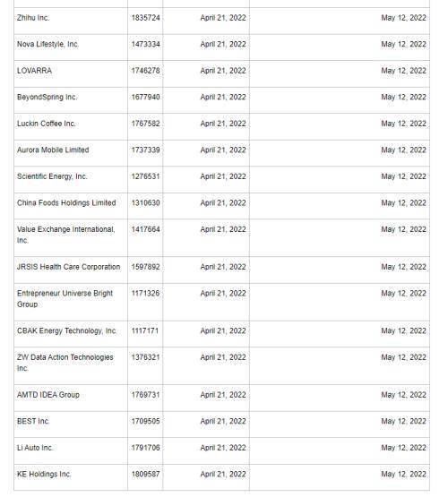Select the Li Auto Inc. row name
Screen dimensions: 448x497
click(x=35, y=448)
